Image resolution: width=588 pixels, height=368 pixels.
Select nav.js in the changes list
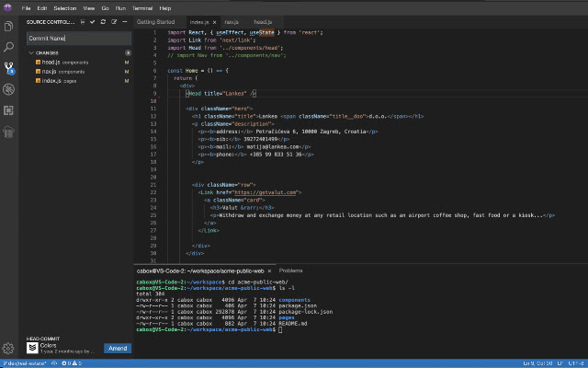pos(49,72)
